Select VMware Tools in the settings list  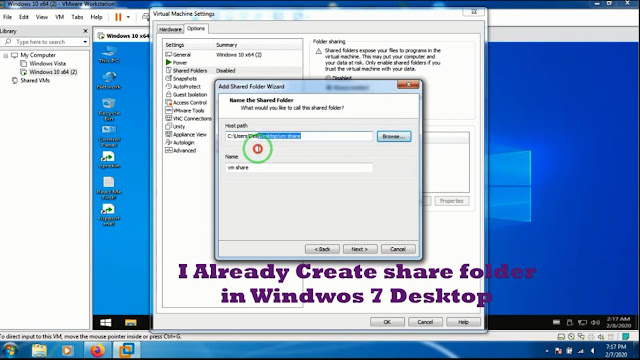(x=188, y=110)
